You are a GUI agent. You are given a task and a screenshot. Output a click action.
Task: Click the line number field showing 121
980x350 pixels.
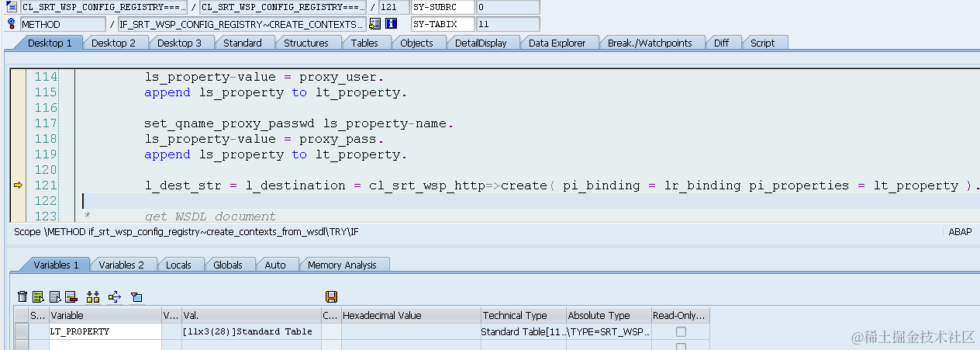click(x=393, y=7)
